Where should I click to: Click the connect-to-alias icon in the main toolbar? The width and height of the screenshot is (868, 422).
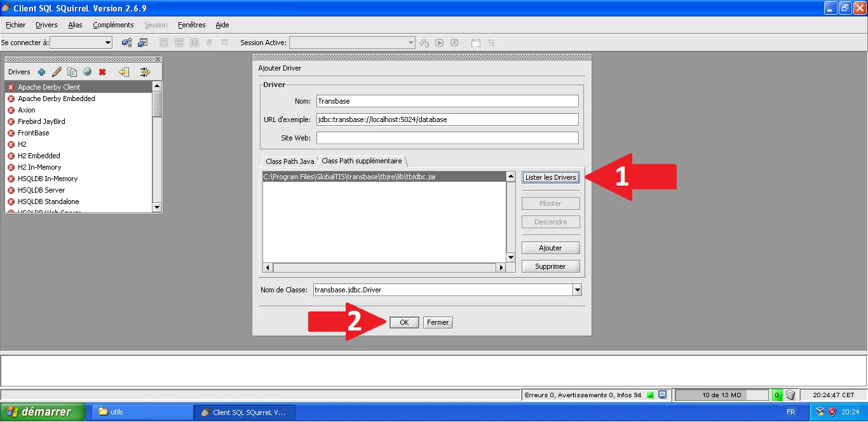click(126, 43)
